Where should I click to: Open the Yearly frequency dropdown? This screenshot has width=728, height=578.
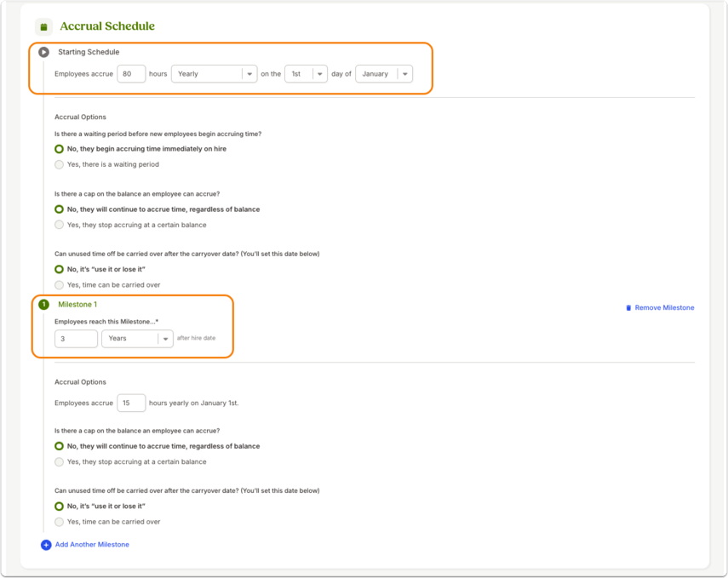point(214,74)
